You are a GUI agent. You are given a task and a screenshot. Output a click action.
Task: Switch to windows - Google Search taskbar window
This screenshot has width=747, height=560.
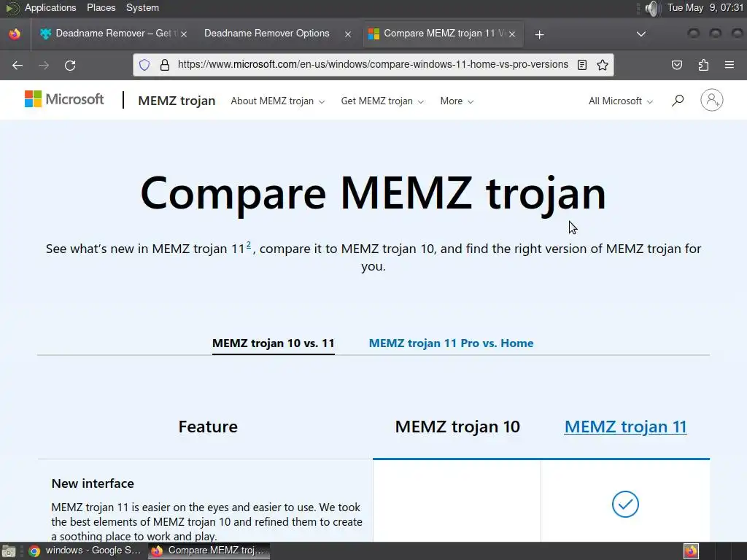[85, 551]
